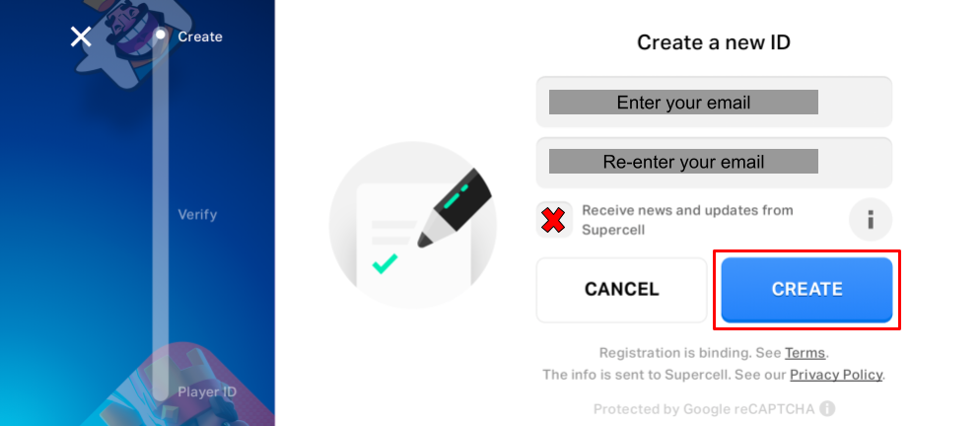
Task: Select the Verify step label
Action: pyautogui.click(x=197, y=214)
